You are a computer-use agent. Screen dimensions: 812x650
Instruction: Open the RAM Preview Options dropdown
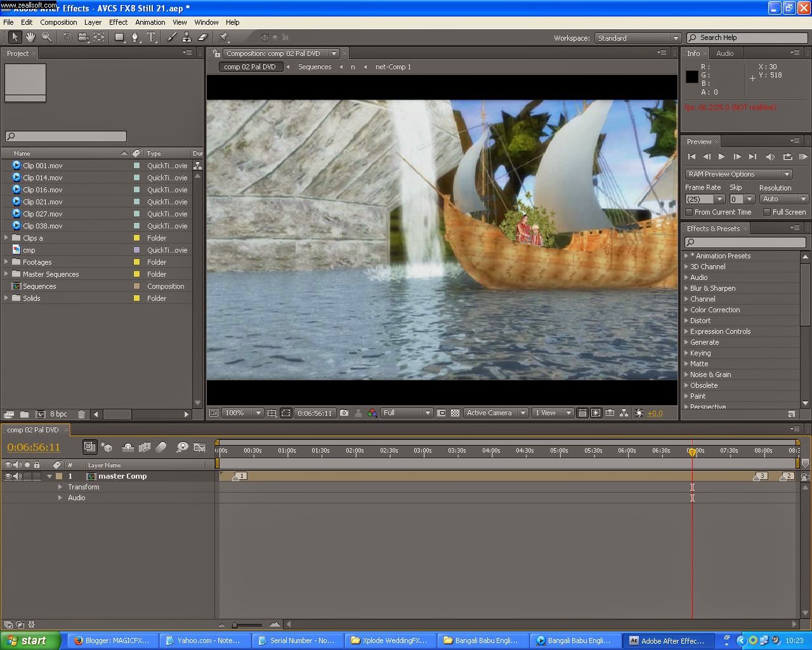[x=738, y=174]
